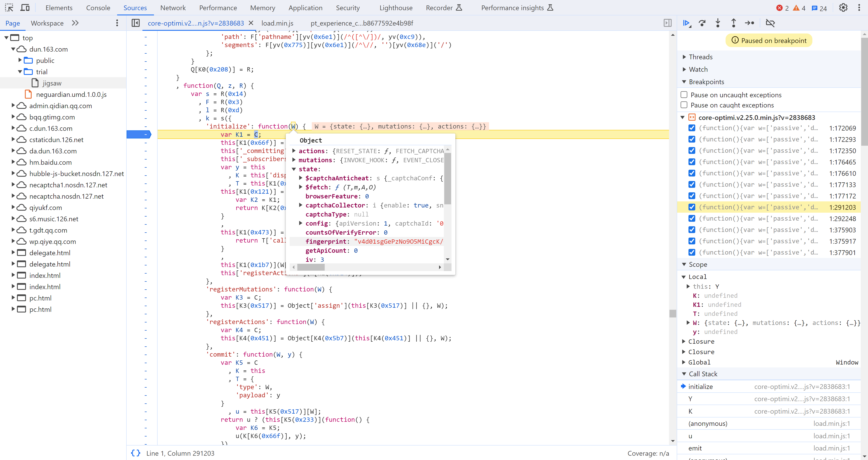Click the Object popup horizontal scrollbar thumb
The image size is (868, 460).
coord(311,267)
